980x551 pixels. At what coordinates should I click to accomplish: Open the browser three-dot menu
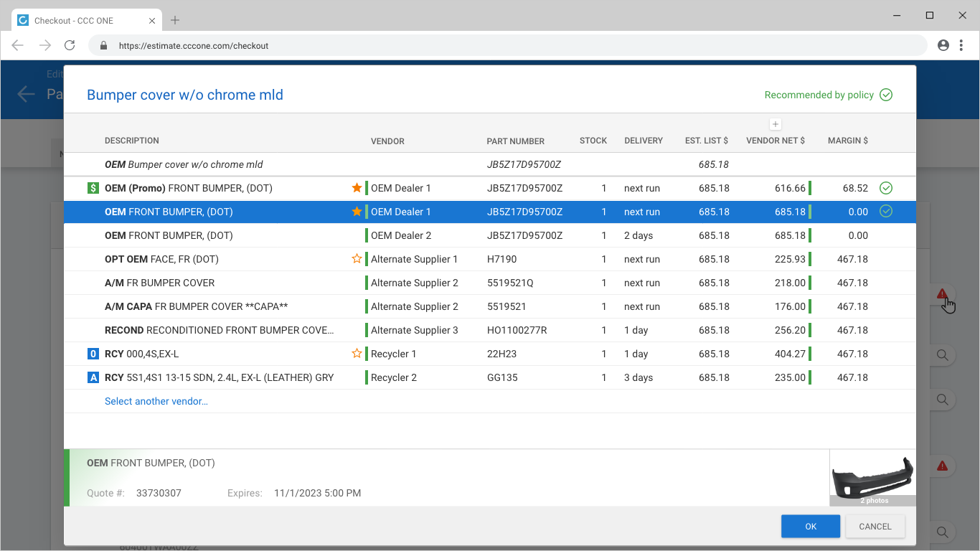point(961,45)
